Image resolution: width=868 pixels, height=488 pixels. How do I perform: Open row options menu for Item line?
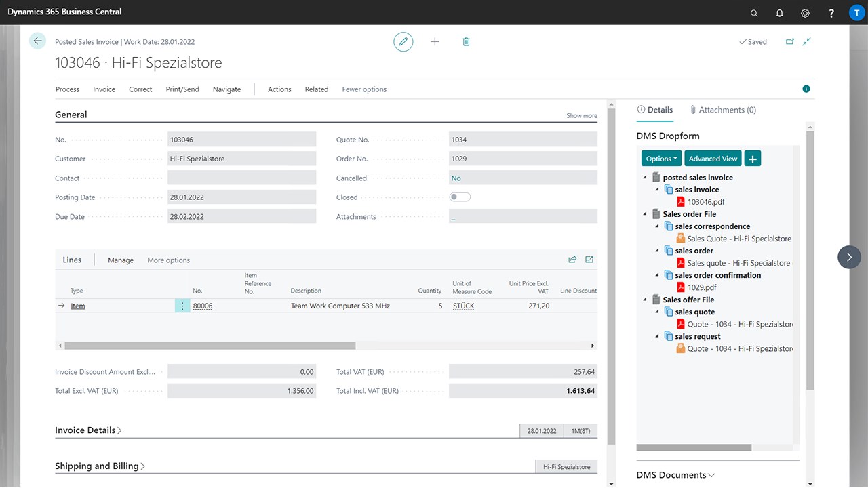coord(182,306)
